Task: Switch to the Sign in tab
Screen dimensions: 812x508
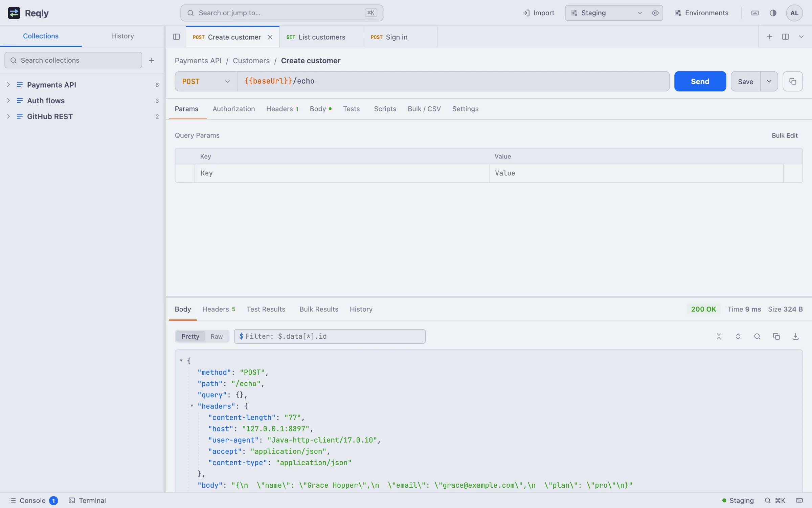Action: click(x=401, y=37)
